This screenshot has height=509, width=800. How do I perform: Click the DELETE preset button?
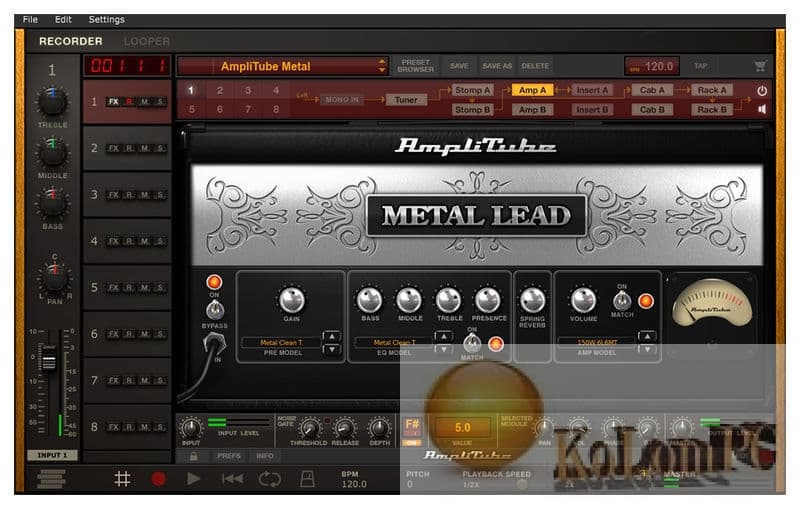coord(535,66)
